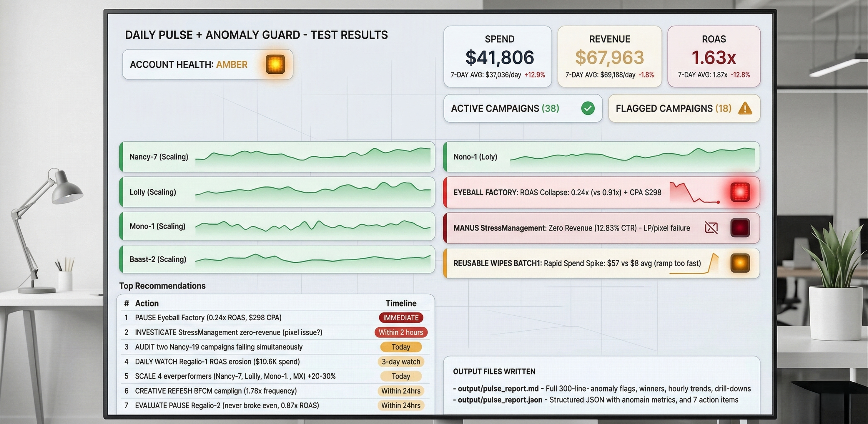This screenshot has width=868, height=424.
Task: Click the amber Account Health status indicator
Action: point(275,64)
